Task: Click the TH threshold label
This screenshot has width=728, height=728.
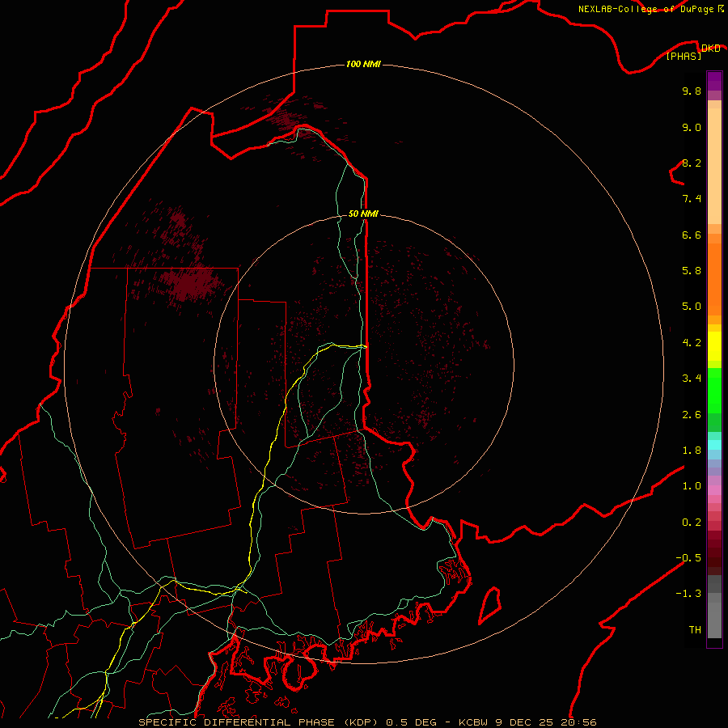Action: [x=695, y=630]
